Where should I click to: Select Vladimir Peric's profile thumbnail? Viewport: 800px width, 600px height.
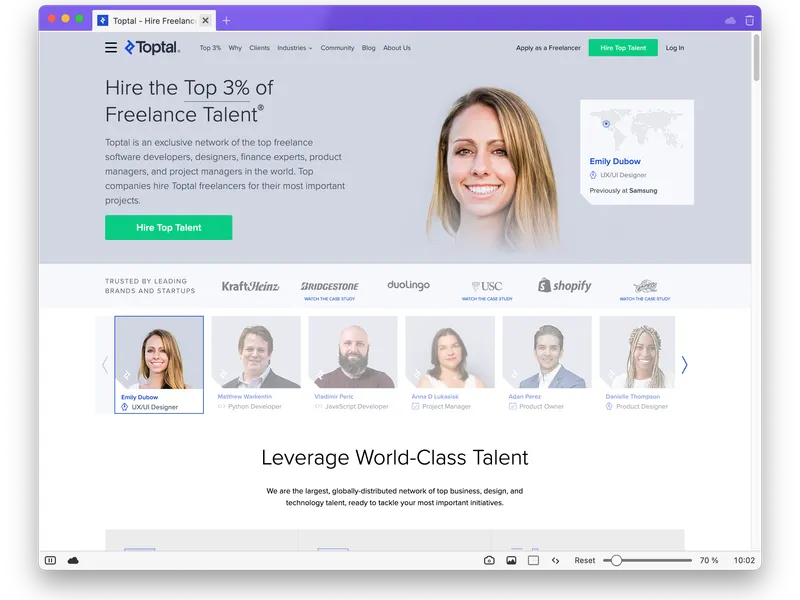click(353, 363)
